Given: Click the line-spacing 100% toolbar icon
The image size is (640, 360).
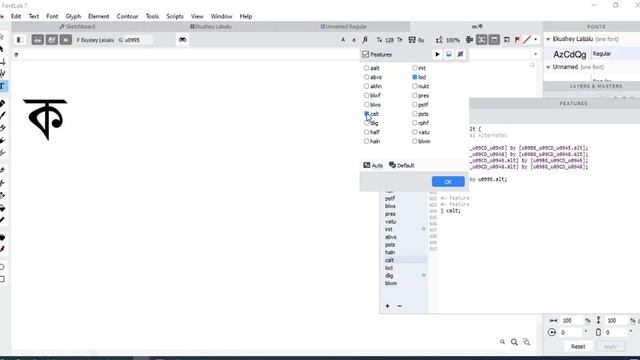Looking at the screenshot, I should tap(439, 40).
